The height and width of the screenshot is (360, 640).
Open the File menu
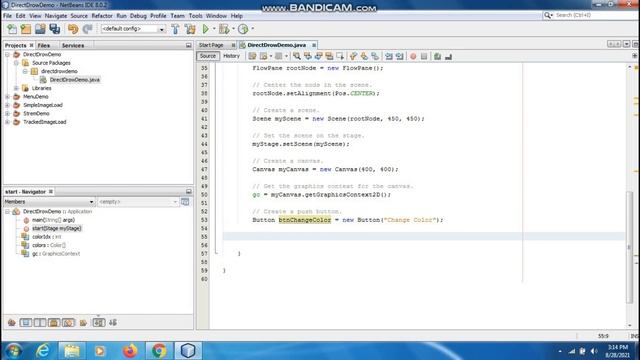click(x=7, y=16)
